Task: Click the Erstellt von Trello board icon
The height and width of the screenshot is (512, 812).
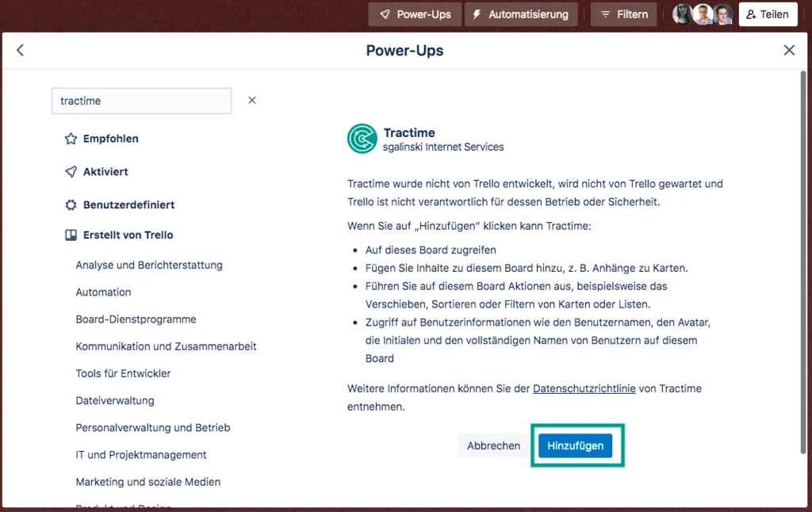Action: (70, 235)
